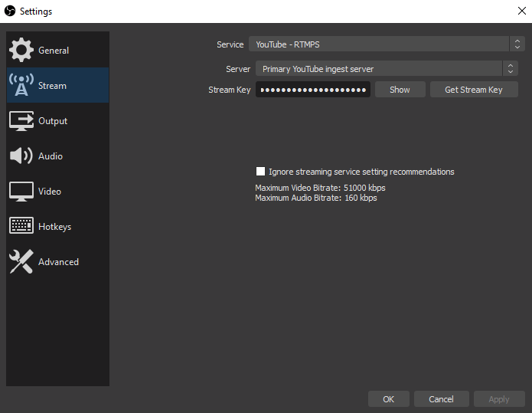Viewport: 532px width, 413px height.
Task: Enable Ignore streaming service setting recommendations
Action: tap(261, 172)
